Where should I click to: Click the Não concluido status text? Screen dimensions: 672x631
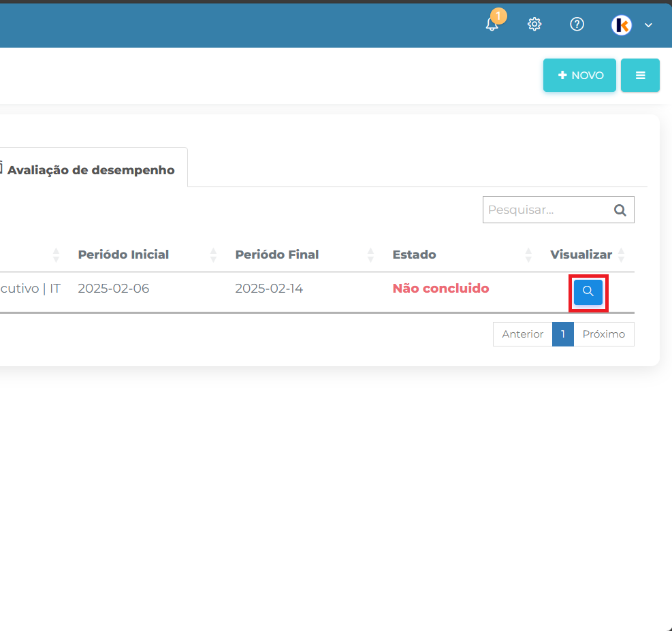(x=441, y=289)
